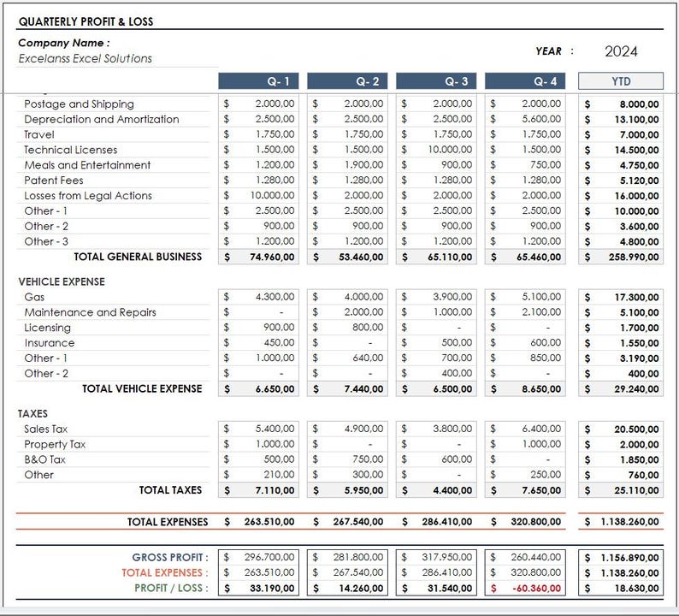Click the Q- 2 column header

[347, 81]
